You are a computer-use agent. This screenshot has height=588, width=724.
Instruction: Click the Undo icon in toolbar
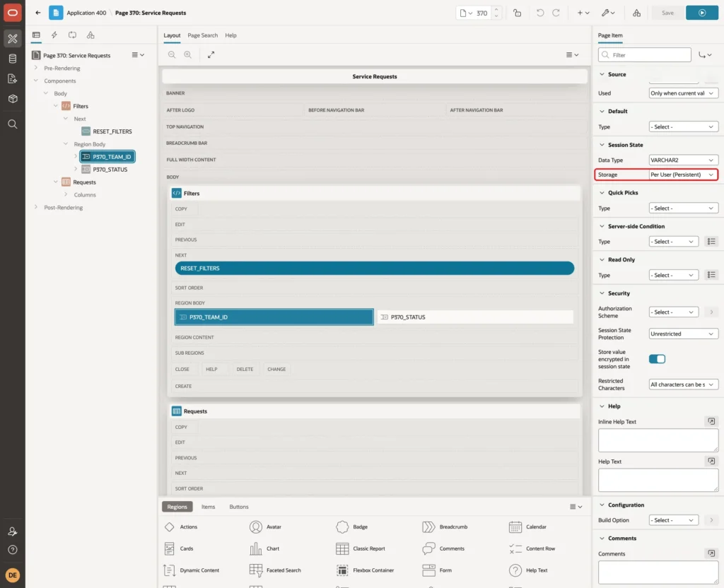coord(539,13)
